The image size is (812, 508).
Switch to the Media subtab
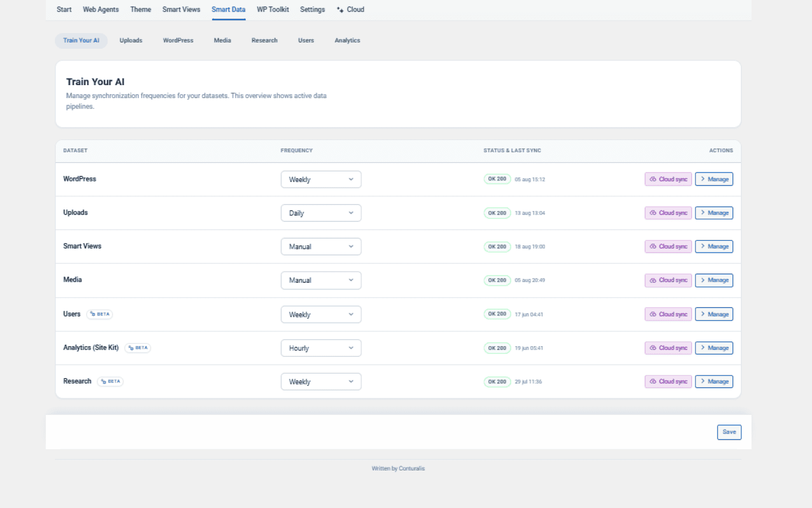222,40
